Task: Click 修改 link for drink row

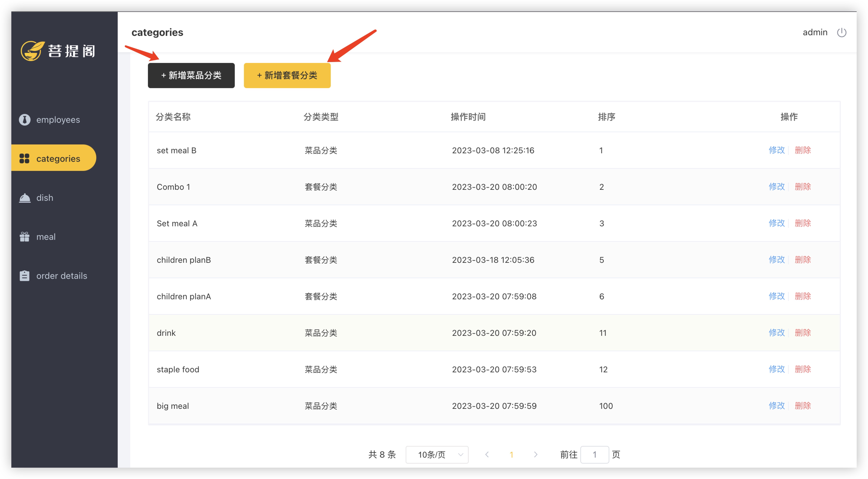Action: pyautogui.click(x=776, y=333)
